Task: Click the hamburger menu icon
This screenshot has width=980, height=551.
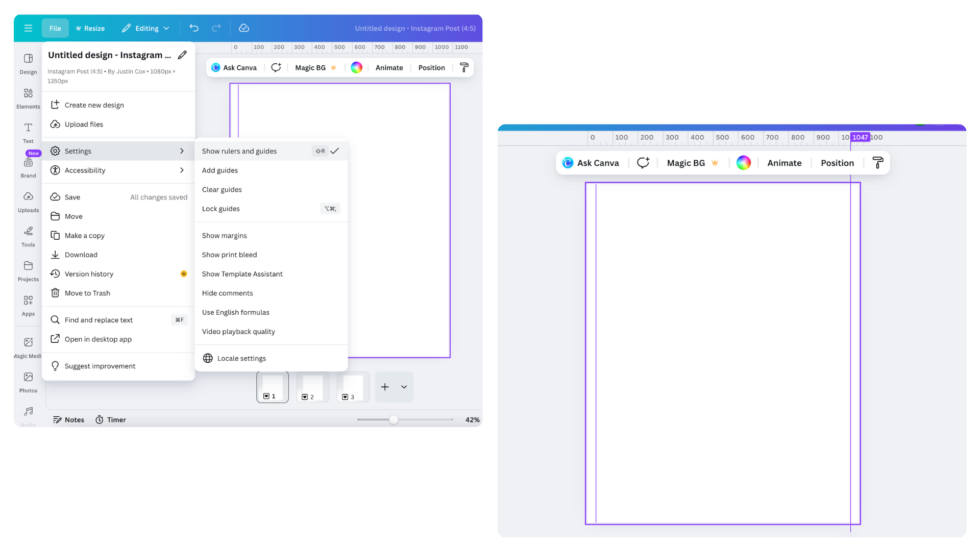Action: click(28, 28)
